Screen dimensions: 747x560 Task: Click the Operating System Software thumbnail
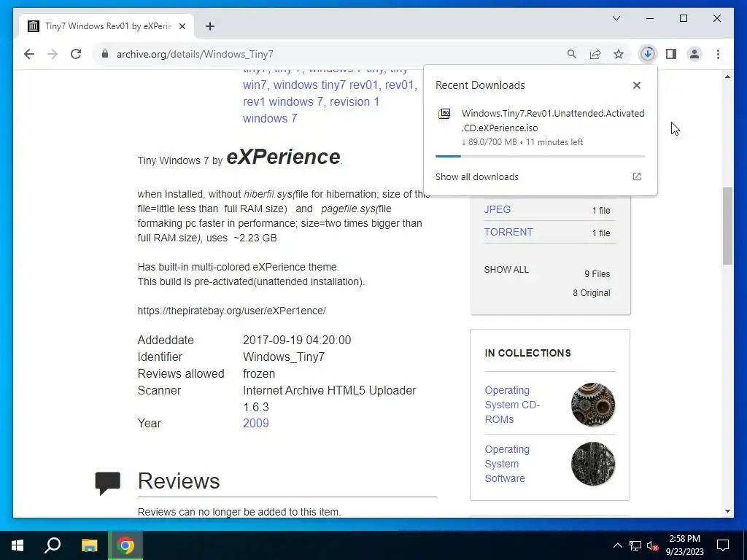592,464
